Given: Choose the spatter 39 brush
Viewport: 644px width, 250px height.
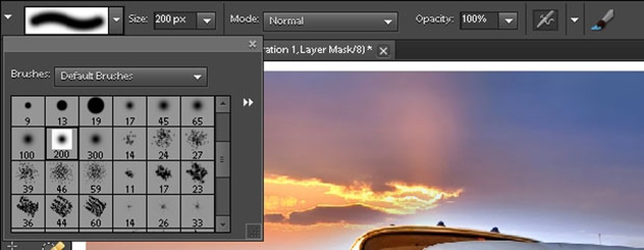Looking at the screenshot, I should pyautogui.click(x=27, y=177).
